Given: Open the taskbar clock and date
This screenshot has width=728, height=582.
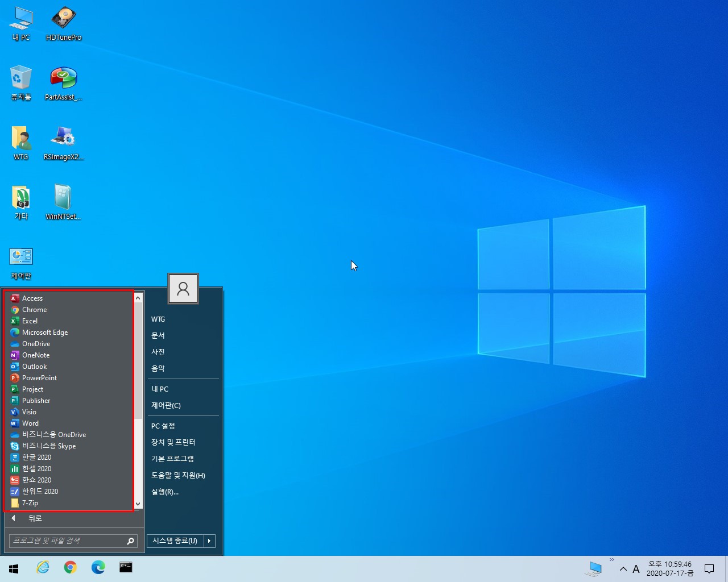Looking at the screenshot, I should coord(670,569).
